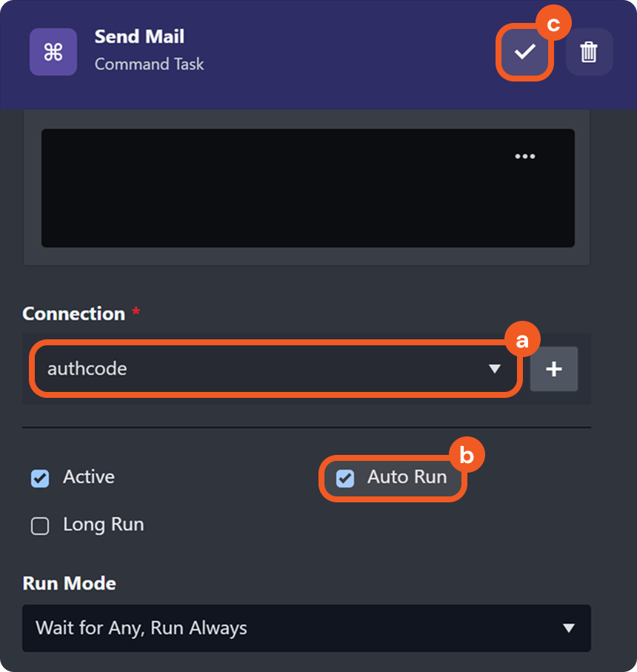
Task: Click the Run Mode heading
Action: pyautogui.click(x=69, y=583)
